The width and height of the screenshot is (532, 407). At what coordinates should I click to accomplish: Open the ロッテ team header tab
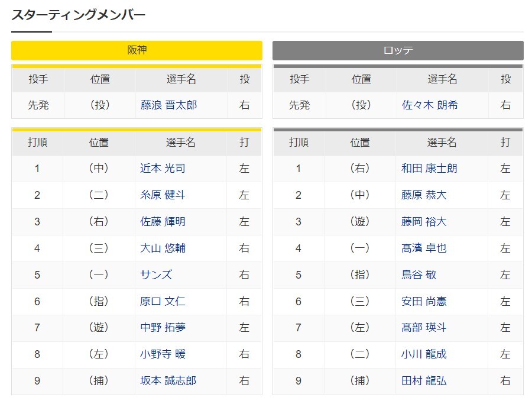tap(398, 50)
